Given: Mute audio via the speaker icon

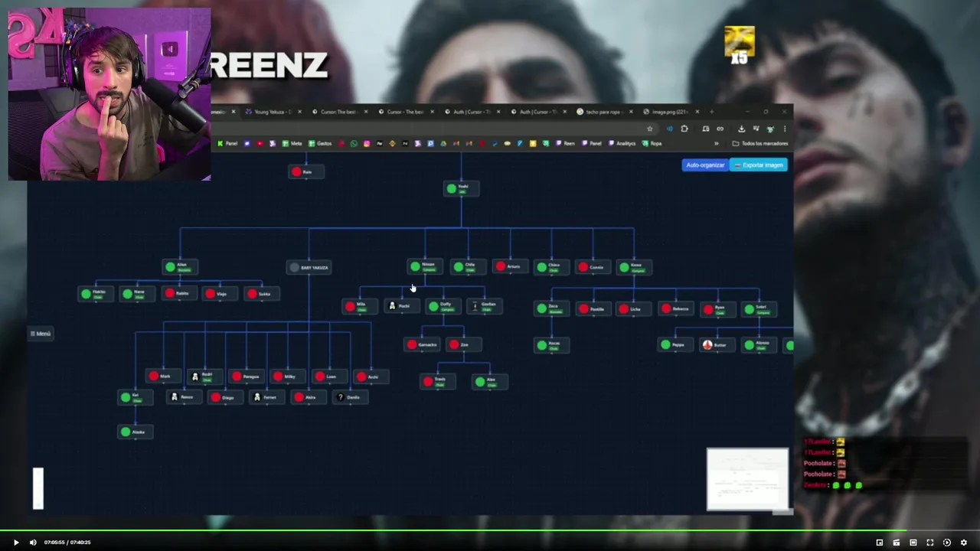Looking at the screenshot, I should (33, 543).
